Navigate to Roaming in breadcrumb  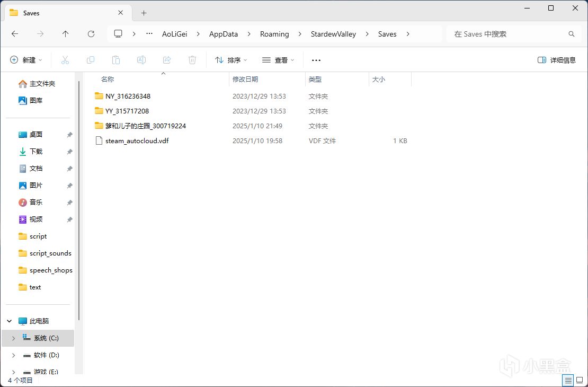click(x=274, y=34)
